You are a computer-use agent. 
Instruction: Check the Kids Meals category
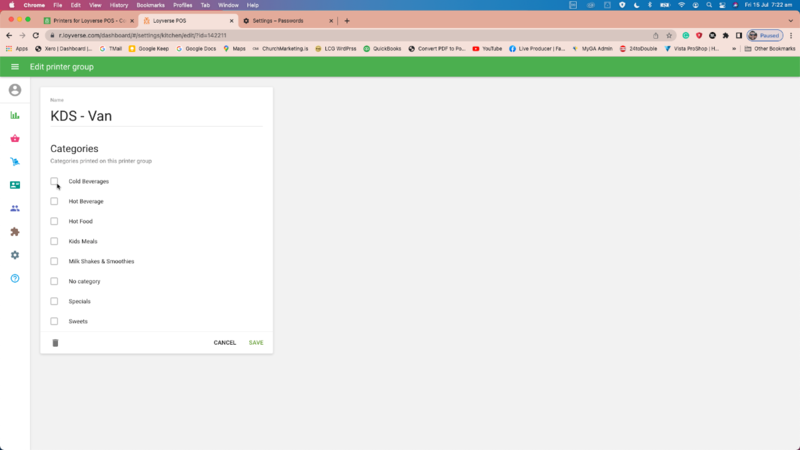click(54, 241)
